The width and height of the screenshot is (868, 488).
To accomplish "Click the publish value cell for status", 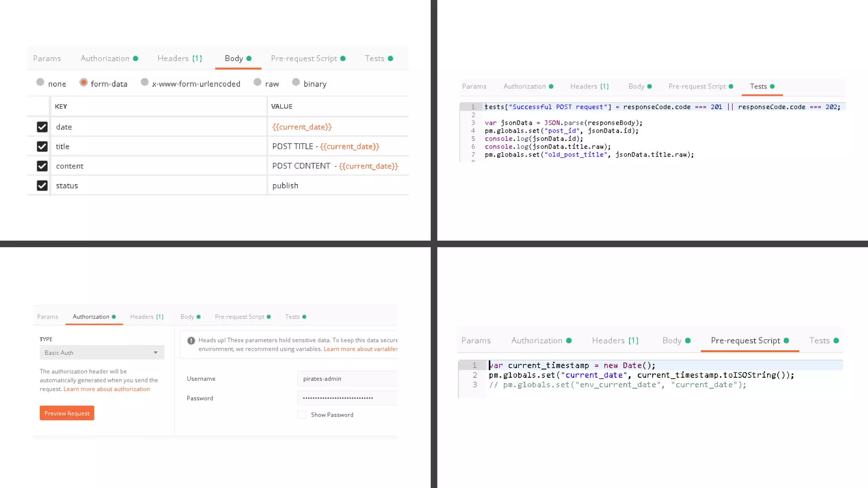I will click(x=338, y=186).
